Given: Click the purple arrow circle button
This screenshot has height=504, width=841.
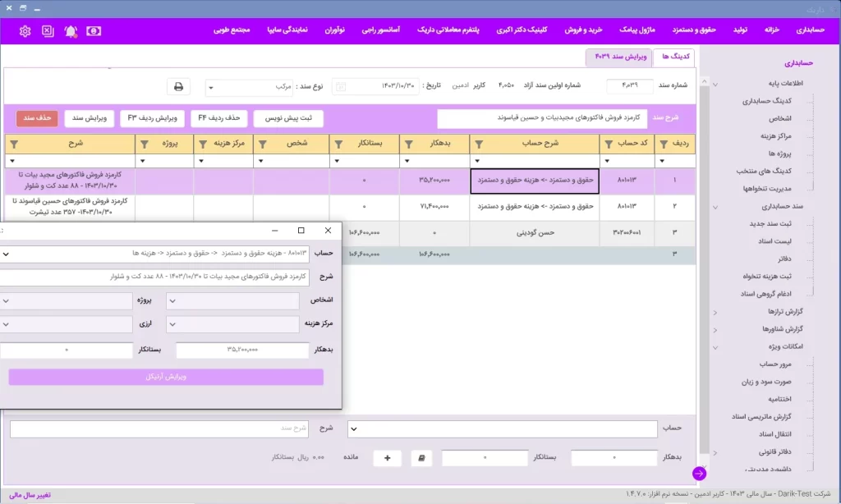Looking at the screenshot, I should click(699, 474).
